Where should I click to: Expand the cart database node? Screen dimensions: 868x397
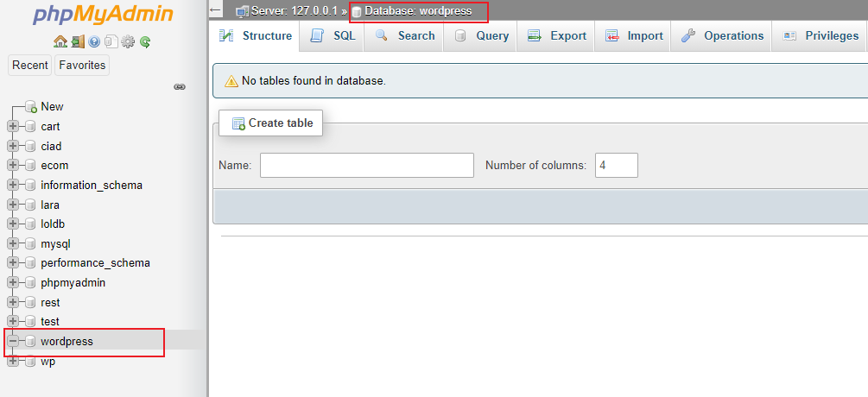coord(12,127)
